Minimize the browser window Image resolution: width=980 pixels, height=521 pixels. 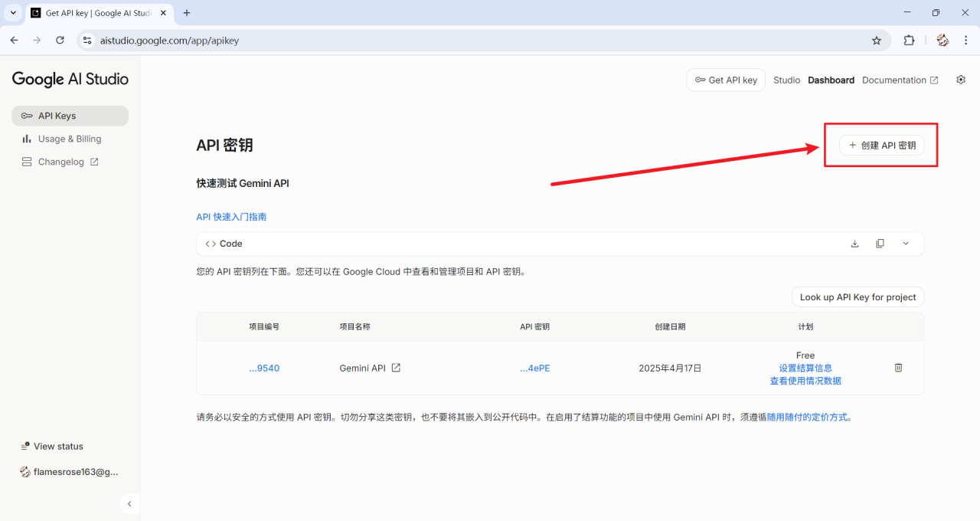[907, 13]
